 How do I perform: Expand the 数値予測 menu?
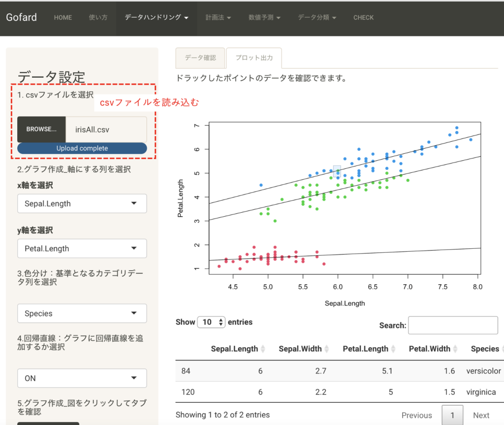click(x=264, y=18)
